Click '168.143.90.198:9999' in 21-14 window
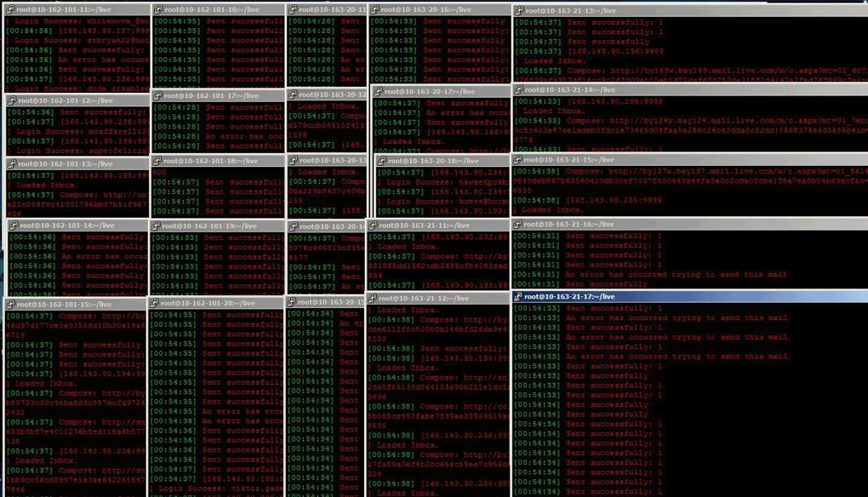868x497 pixels. click(615, 101)
